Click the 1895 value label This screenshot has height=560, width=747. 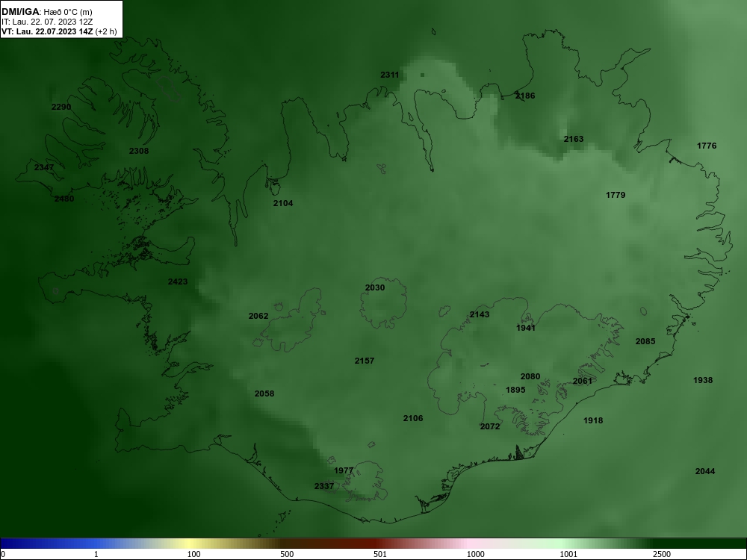pyautogui.click(x=515, y=390)
